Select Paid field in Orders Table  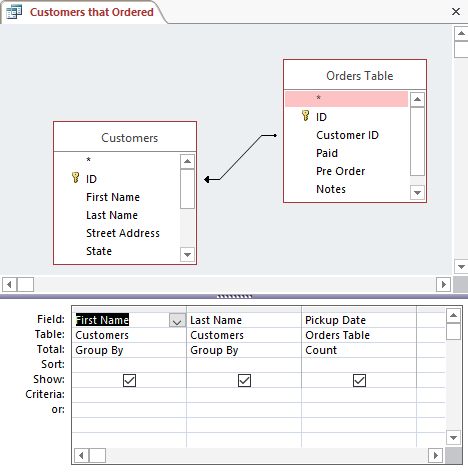coord(346,153)
